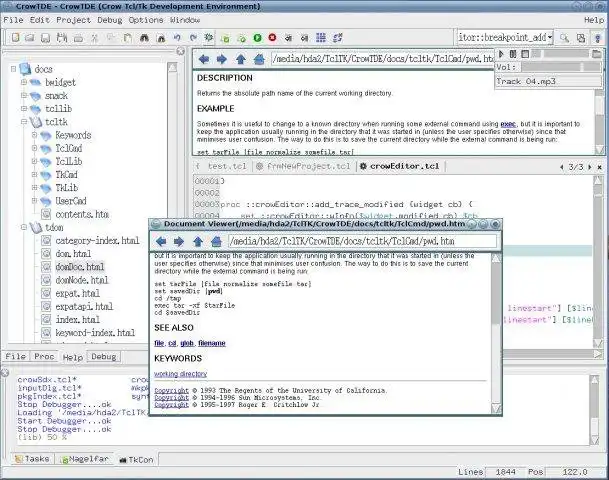Switch to the Proc tab in left panel
This screenshot has width=609, height=480.
(x=44, y=357)
